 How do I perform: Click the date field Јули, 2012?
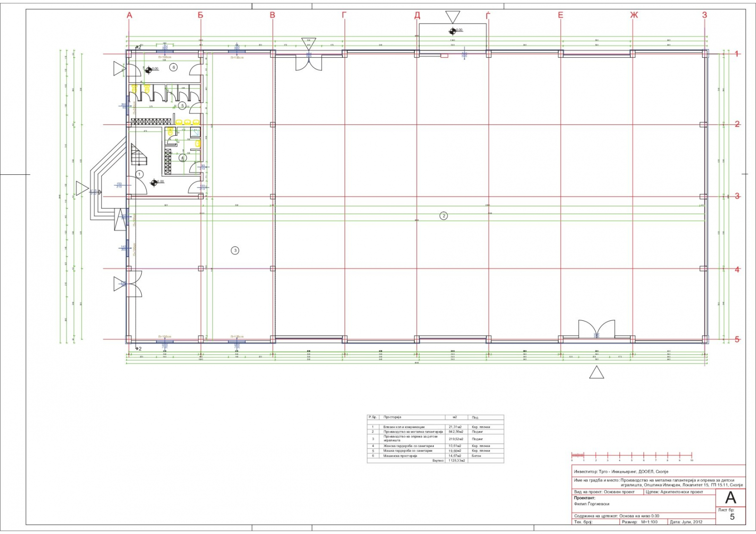(x=692, y=522)
